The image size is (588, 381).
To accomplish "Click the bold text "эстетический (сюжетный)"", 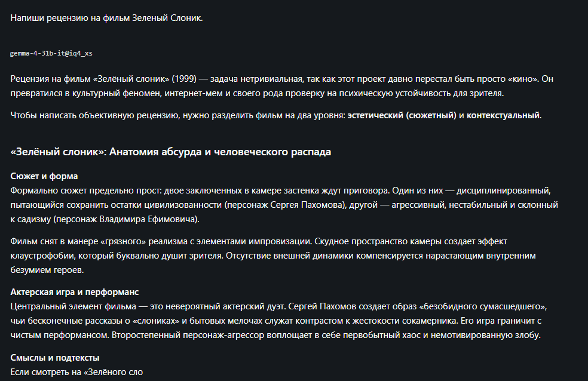I will 402,115.
